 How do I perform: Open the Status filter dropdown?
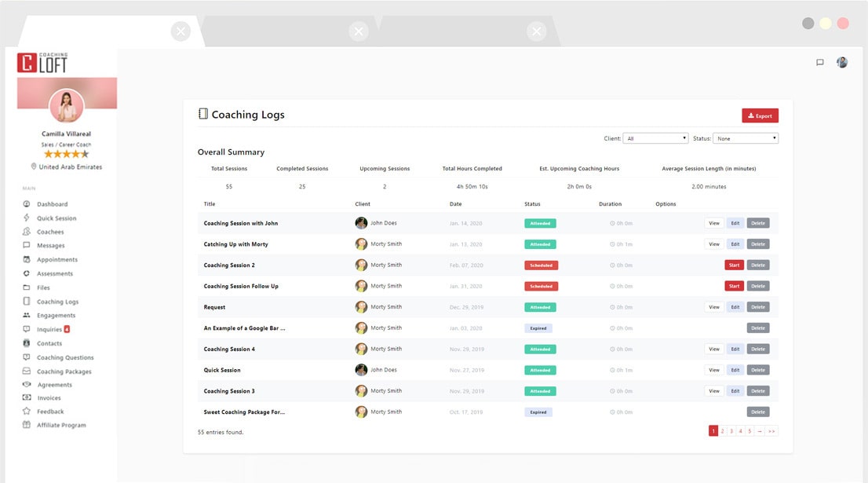(x=746, y=137)
